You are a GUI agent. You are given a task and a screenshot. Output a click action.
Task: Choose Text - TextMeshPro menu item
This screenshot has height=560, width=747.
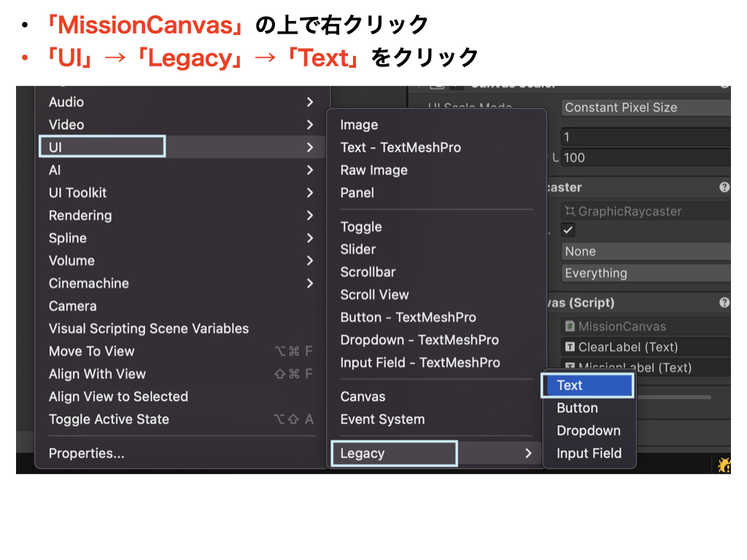point(400,147)
